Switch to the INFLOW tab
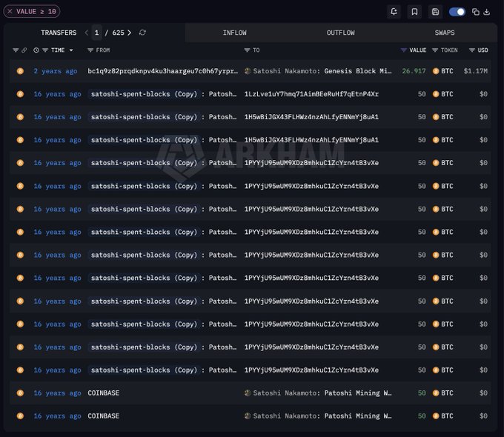 click(x=235, y=33)
